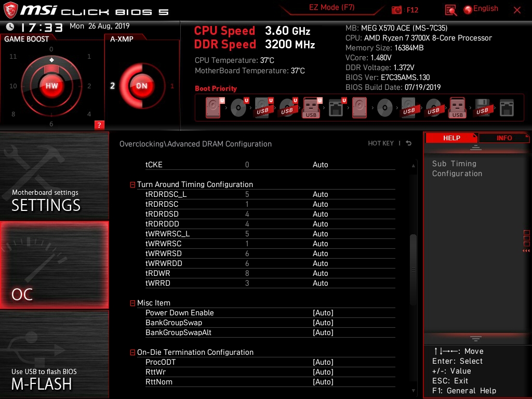Image resolution: width=532 pixels, height=399 pixels.
Task: Select the first UEFI optical drive boot icon
Action: (x=239, y=108)
